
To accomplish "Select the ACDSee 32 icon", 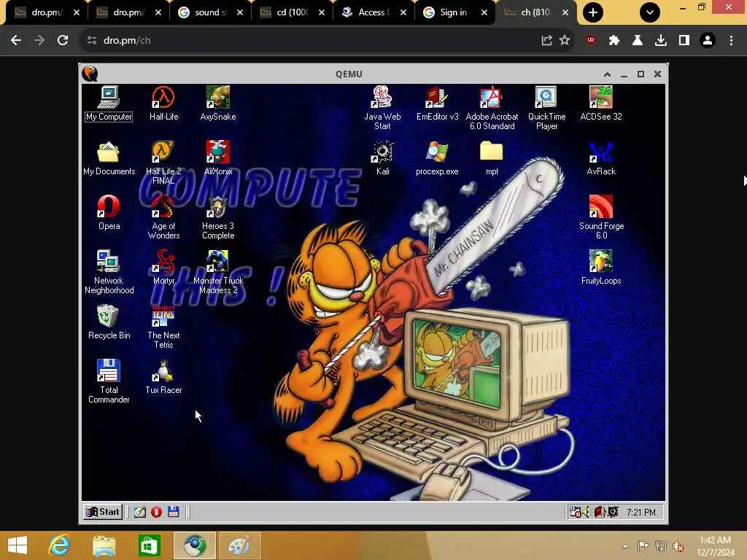I will [601, 104].
